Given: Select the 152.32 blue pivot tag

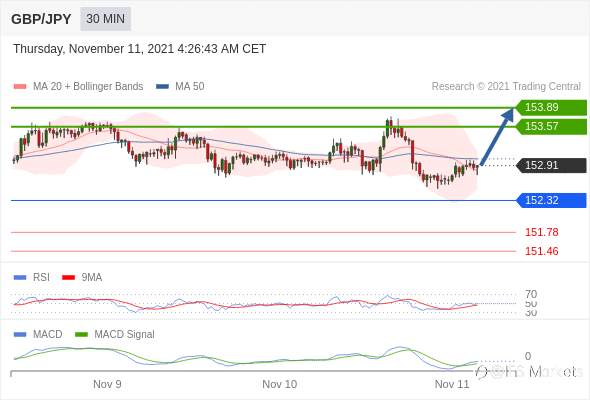Looking at the screenshot, I should point(551,200).
